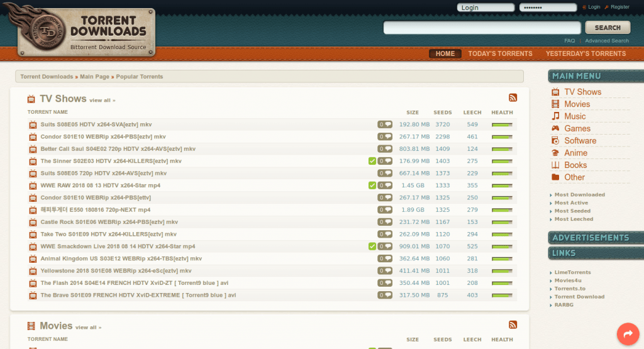Click the TV Shows RSS feed icon

click(513, 97)
